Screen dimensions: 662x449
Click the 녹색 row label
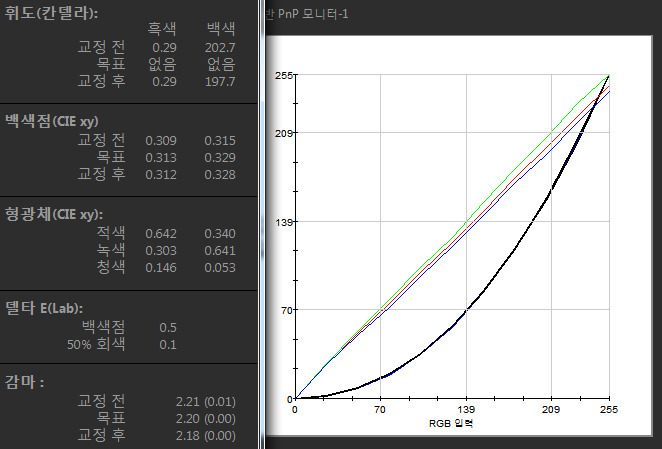111,250
